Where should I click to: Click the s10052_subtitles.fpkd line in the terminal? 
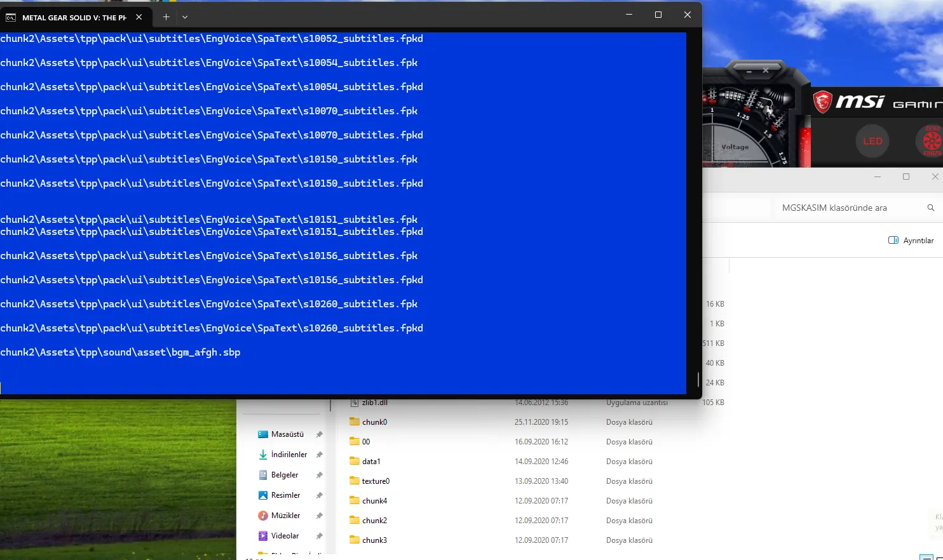tap(212, 39)
